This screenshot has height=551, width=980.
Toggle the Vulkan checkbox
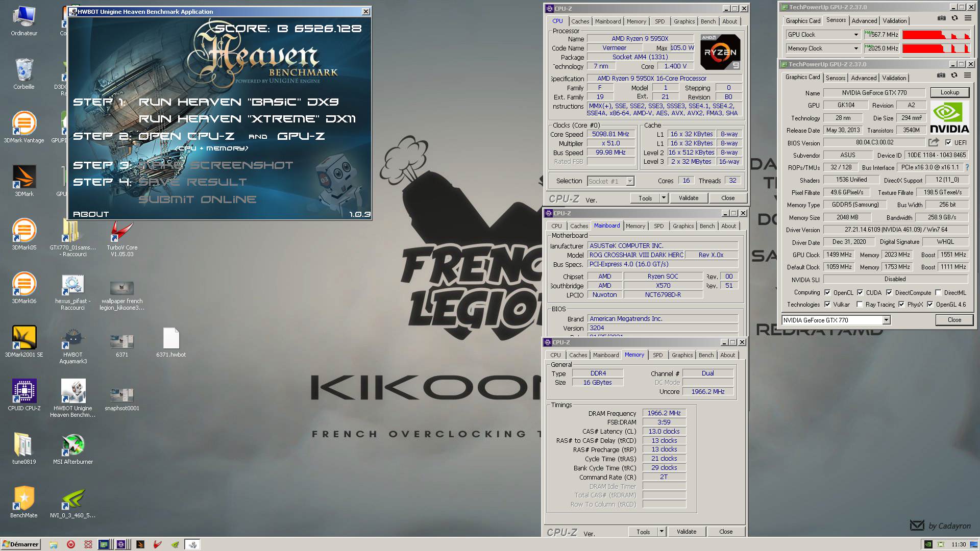coord(827,305)
